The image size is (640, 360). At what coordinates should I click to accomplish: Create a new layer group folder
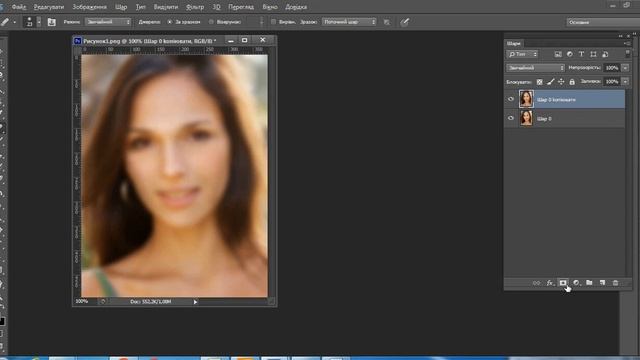coord(589,283)
